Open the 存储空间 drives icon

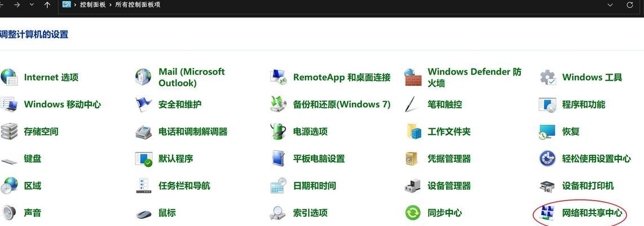[9, 132]
